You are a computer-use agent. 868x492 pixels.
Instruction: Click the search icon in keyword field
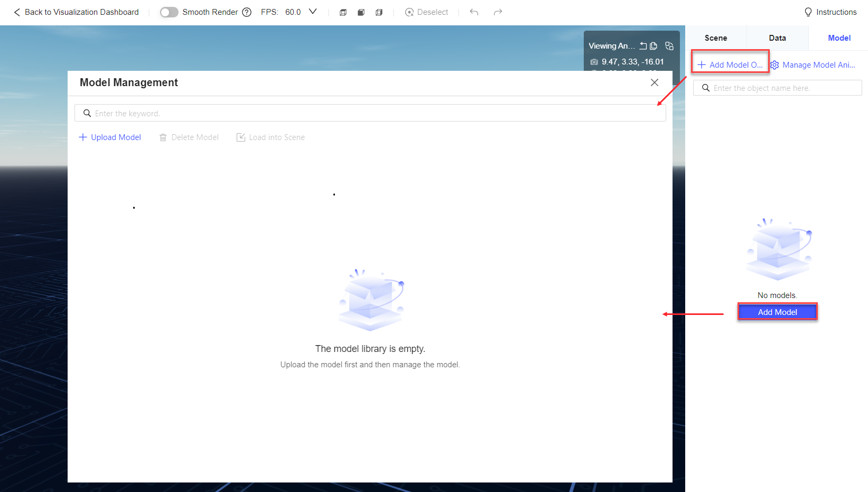(x=87, y=113)
